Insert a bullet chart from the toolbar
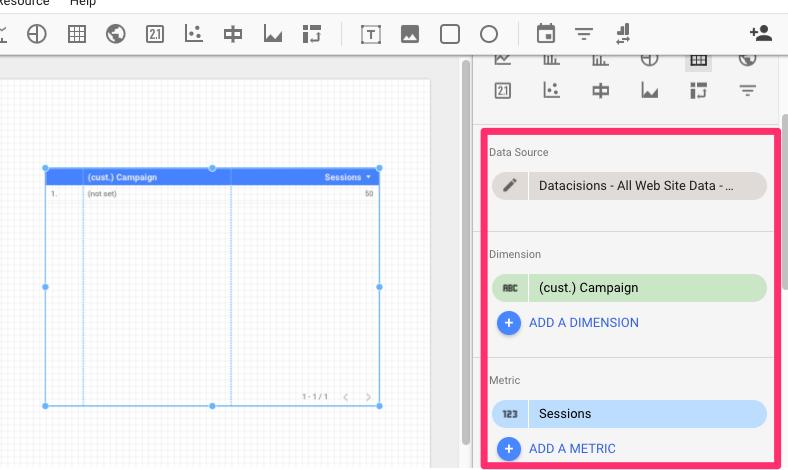The width and height of the screenshot is (788, 470). (x=233, y=34)
